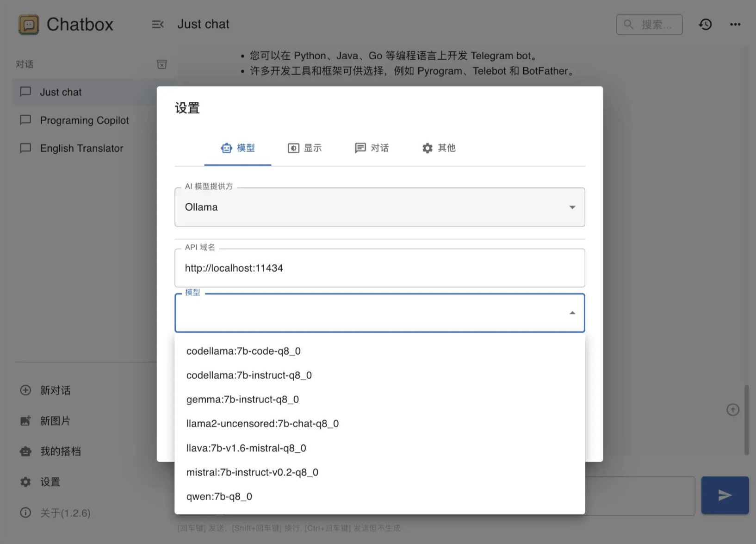Open the English Translator conversation
This screenshot has height=544, width=756.
pos(86,148)
